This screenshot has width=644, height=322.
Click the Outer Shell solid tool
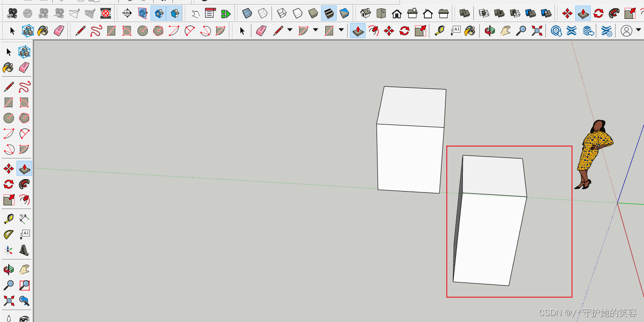tap(465, 13)
